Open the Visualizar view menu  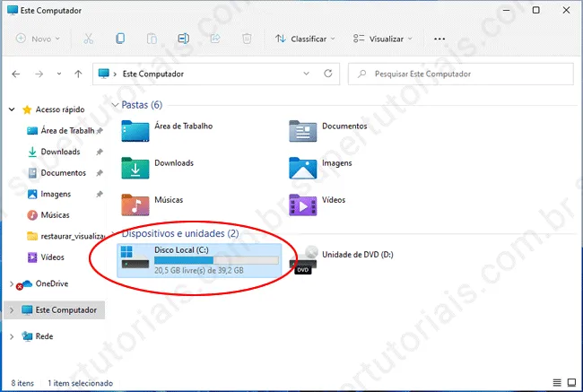(383, 39)
